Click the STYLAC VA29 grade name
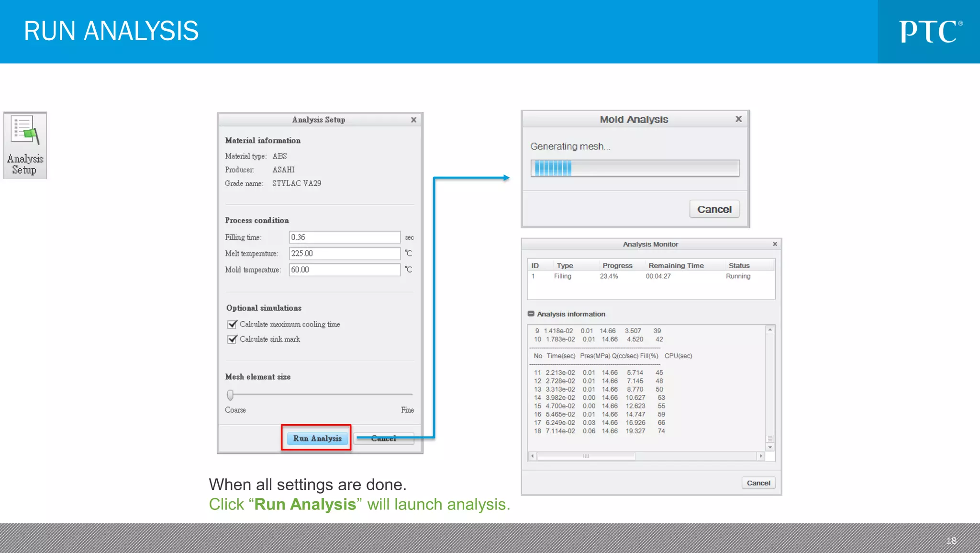 (297, 183)
